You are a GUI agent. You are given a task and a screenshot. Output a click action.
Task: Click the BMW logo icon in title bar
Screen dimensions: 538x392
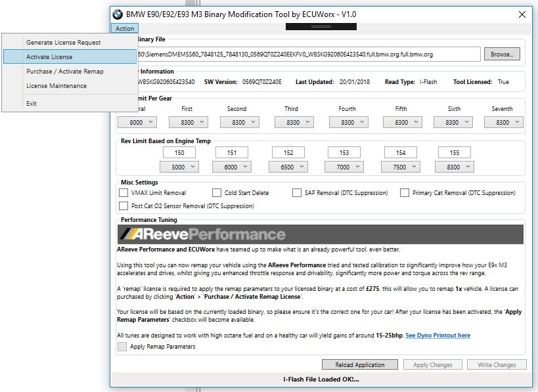[x=118, y=14]
